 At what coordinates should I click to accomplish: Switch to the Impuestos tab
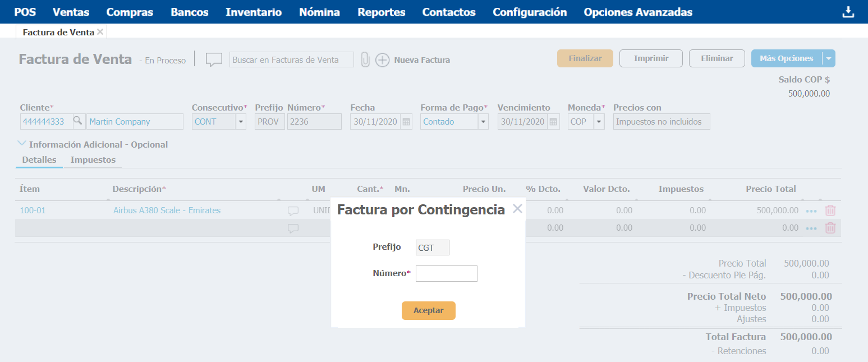[93, 160]
